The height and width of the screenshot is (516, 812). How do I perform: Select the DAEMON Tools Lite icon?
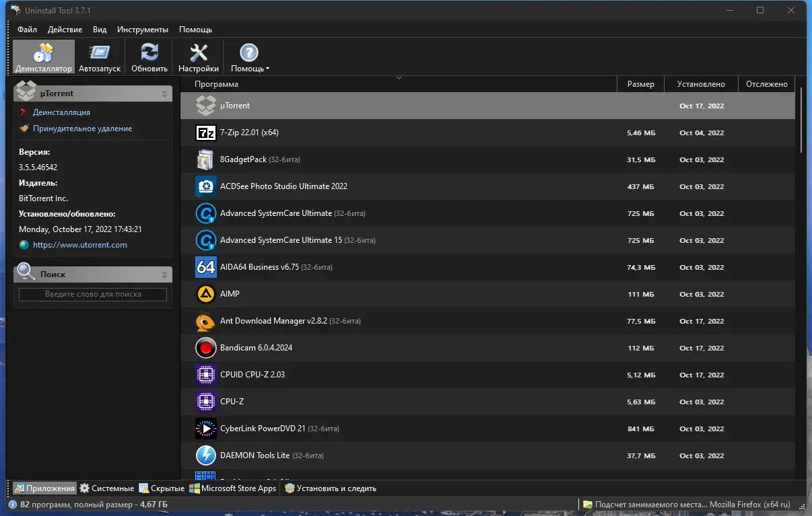point(205,455)
